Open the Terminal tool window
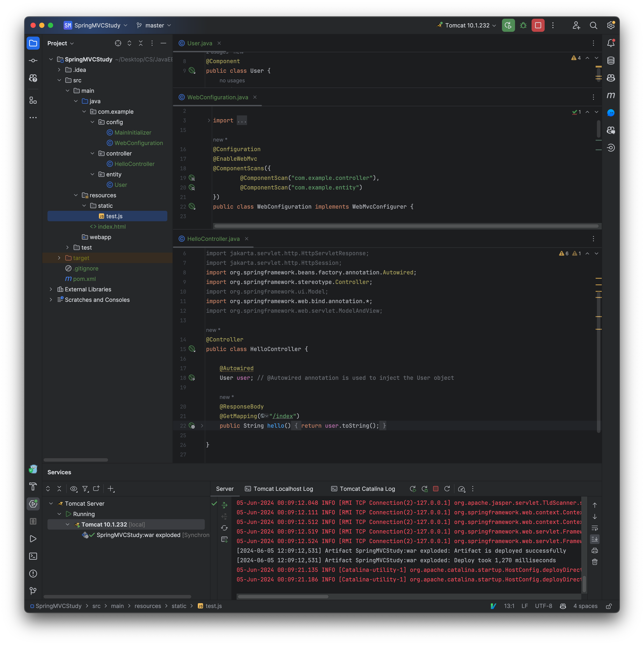 (33, 556)
